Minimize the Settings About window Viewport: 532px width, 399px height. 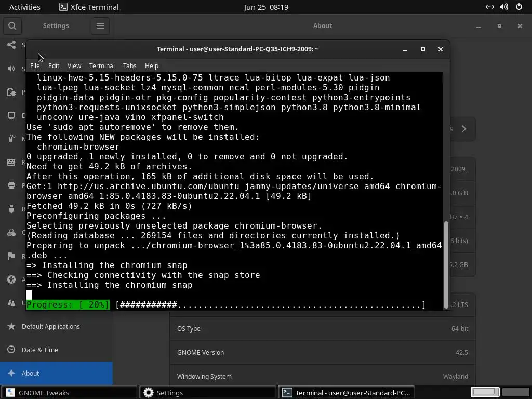point(478,26)
